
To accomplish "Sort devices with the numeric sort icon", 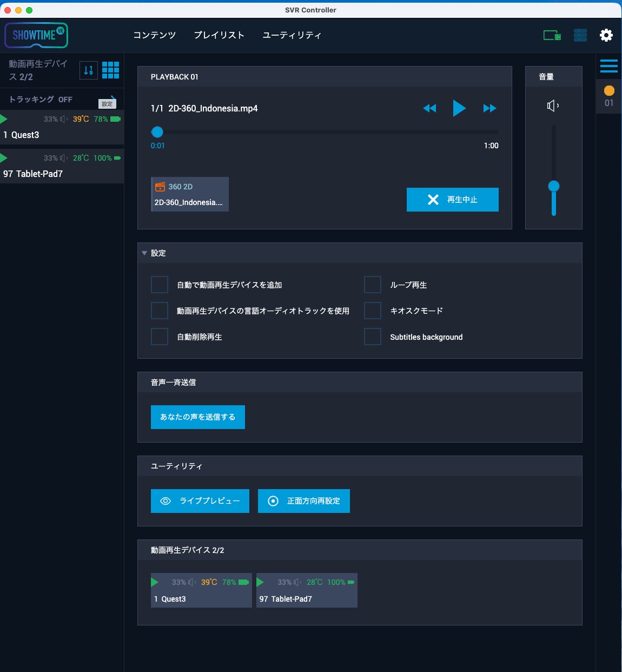I will [x=89, y=70].
